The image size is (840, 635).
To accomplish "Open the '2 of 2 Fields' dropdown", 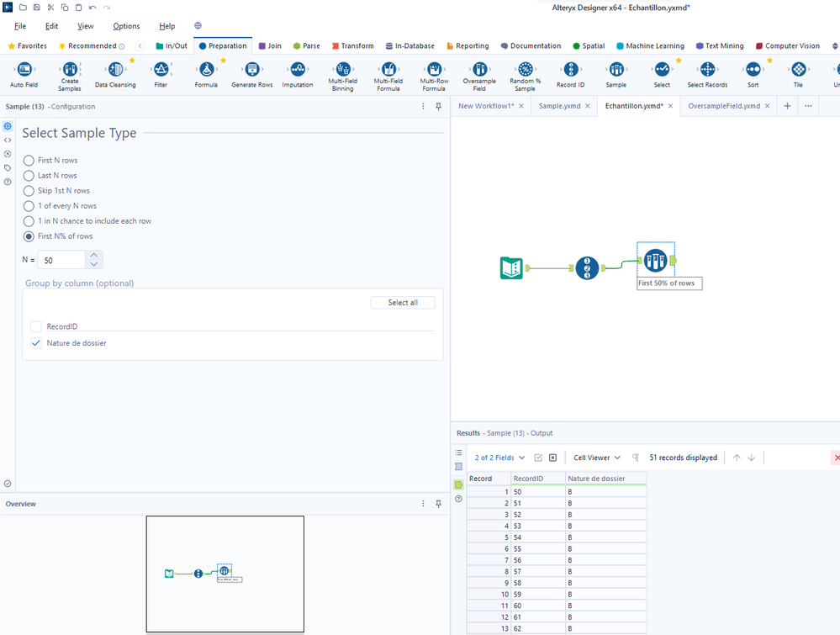I will 499,458.
